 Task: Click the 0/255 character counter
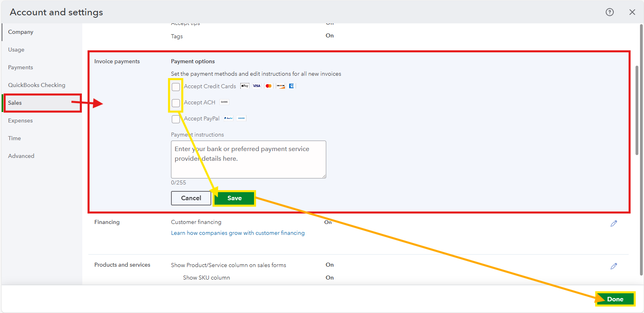point(179,182)
